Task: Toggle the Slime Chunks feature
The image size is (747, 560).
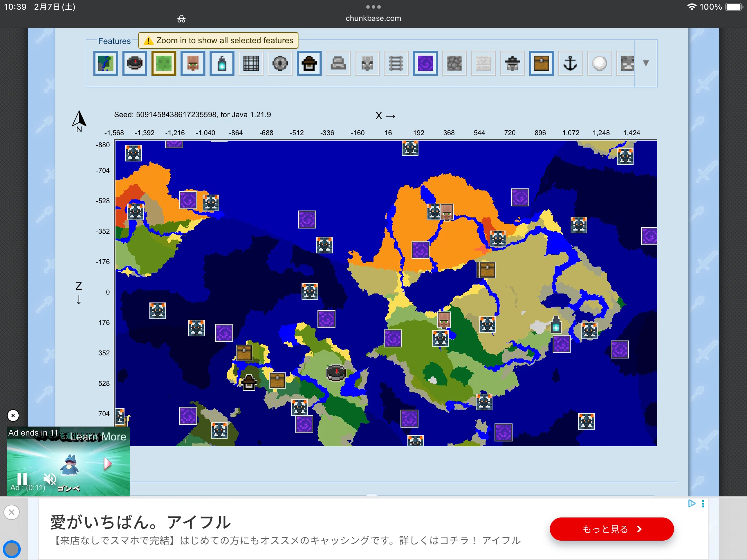Action: (164, 63)
